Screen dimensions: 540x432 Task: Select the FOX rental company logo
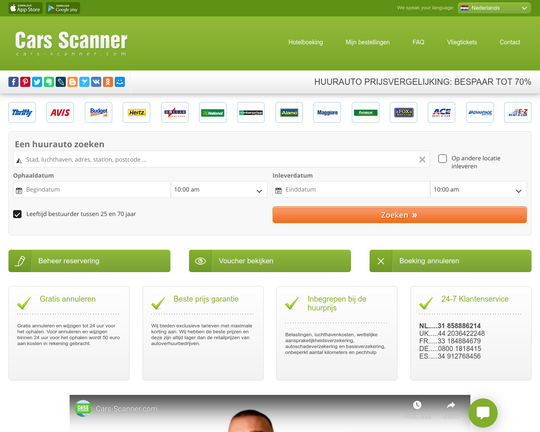point(403,112)
